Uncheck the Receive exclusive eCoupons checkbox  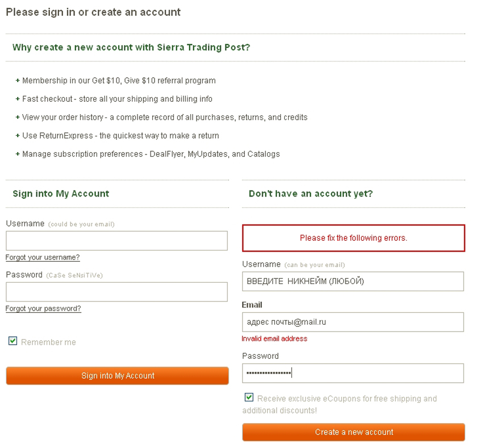[x=249, y=397]
